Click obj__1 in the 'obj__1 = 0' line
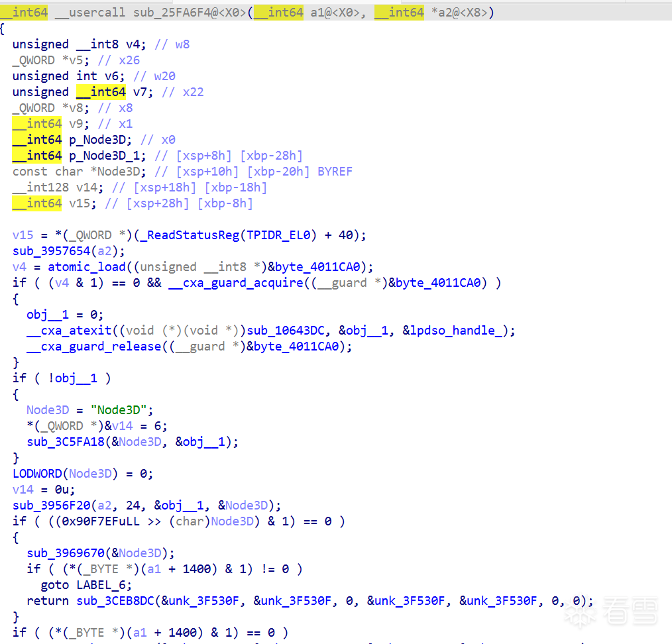Image resolution: width=672 pixels, height=644 pixels. click(x=48, y=315)
